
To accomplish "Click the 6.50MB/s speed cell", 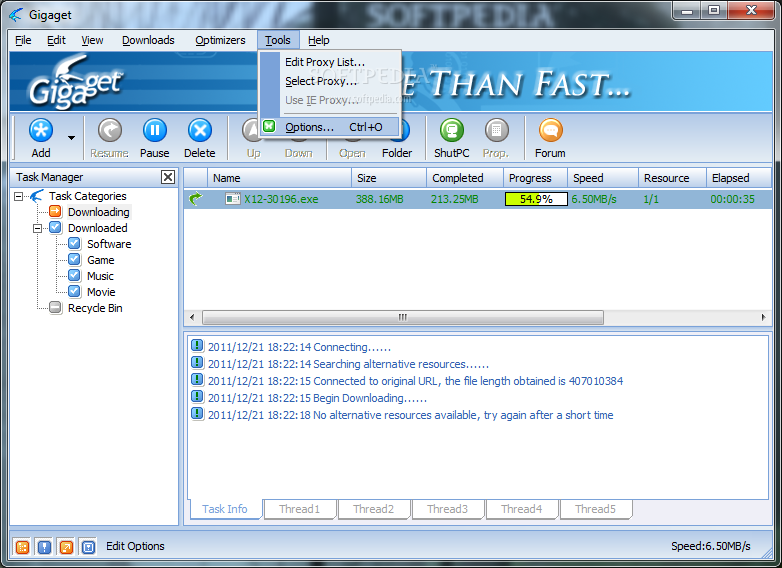I will point(594,199).
